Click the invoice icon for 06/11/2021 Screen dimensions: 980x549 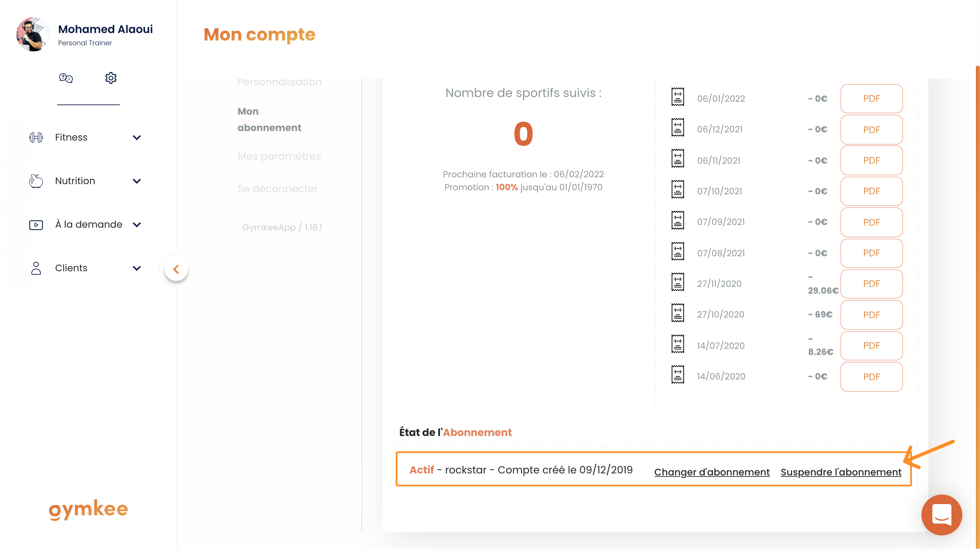click(x=677, y=158)
